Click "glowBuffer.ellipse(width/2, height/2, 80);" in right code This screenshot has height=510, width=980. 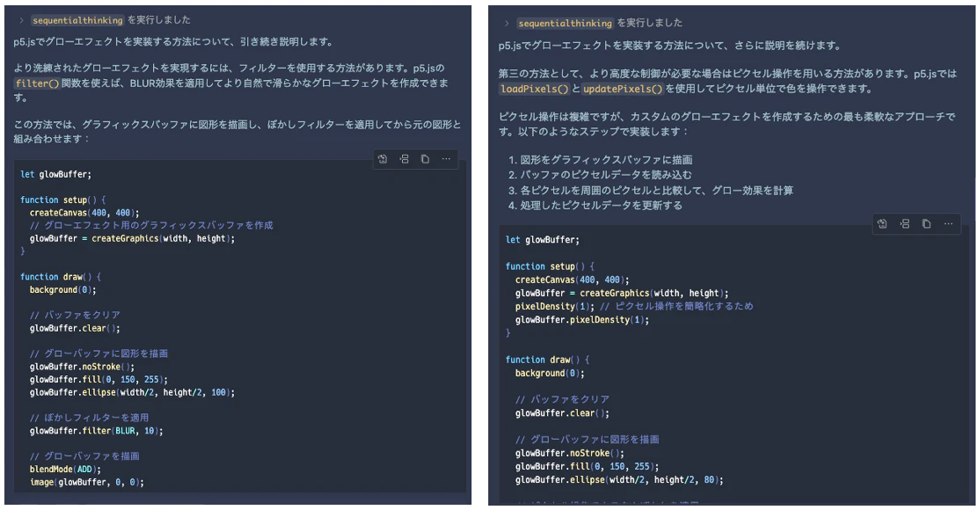point(619,480)
